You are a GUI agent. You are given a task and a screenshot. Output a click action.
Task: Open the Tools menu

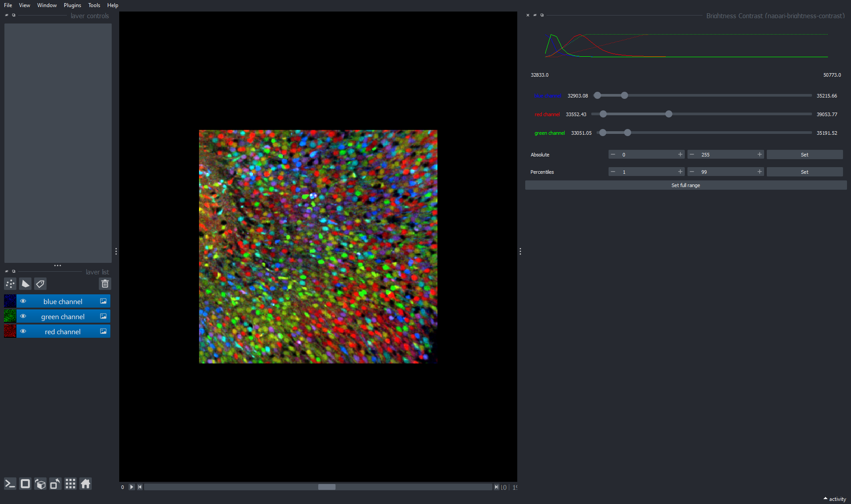pyautogui.click(x=94, y=5)
